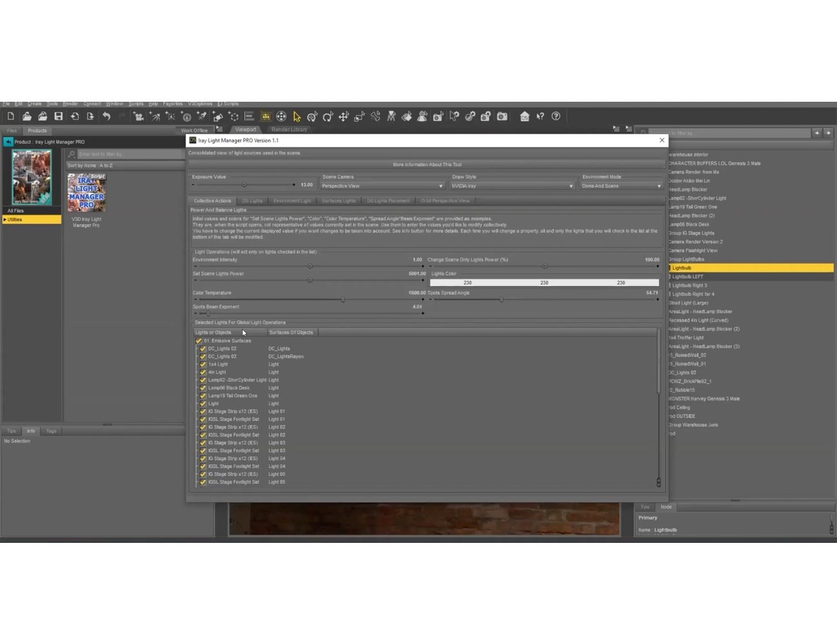Screen dimensions: 837x644
Task: Switch to the DS Lights tab
Action: [252, 201]
